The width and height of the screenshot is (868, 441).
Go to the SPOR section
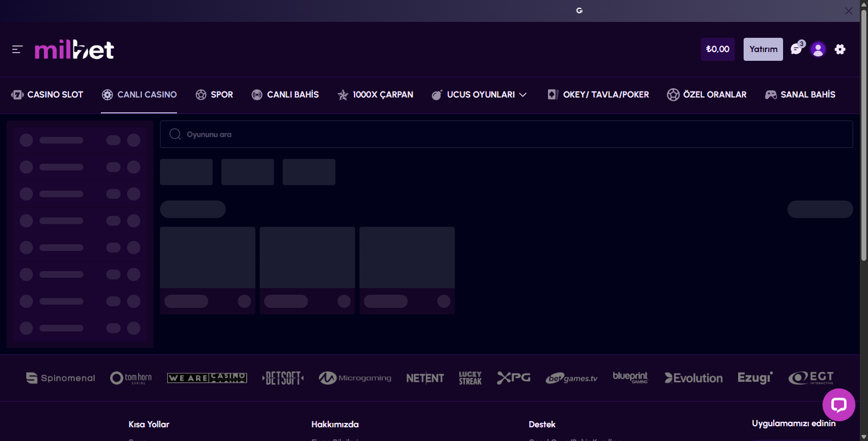[214, 95]
